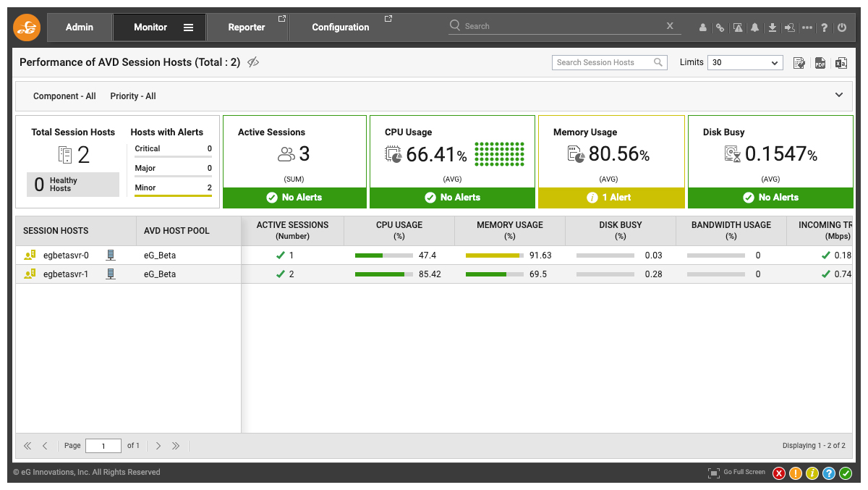Open the Monitor hamburger menu
The image size is (868, 490).
188,28
